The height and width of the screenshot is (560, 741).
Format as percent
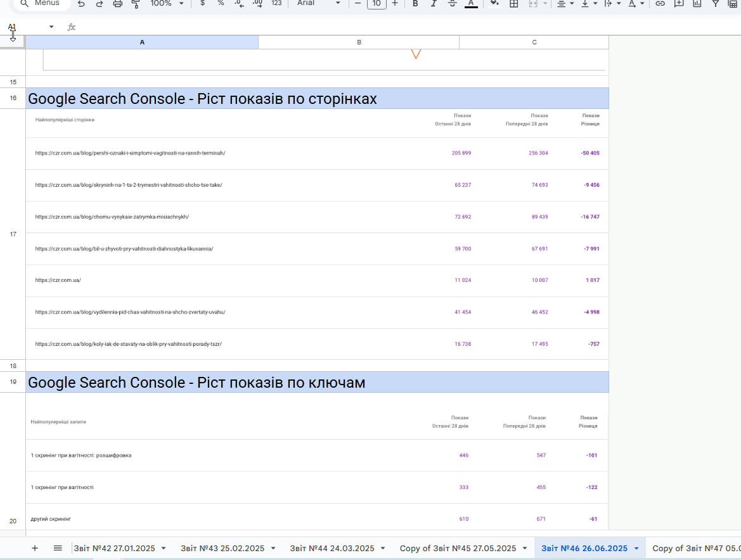[x=221, y=3]
